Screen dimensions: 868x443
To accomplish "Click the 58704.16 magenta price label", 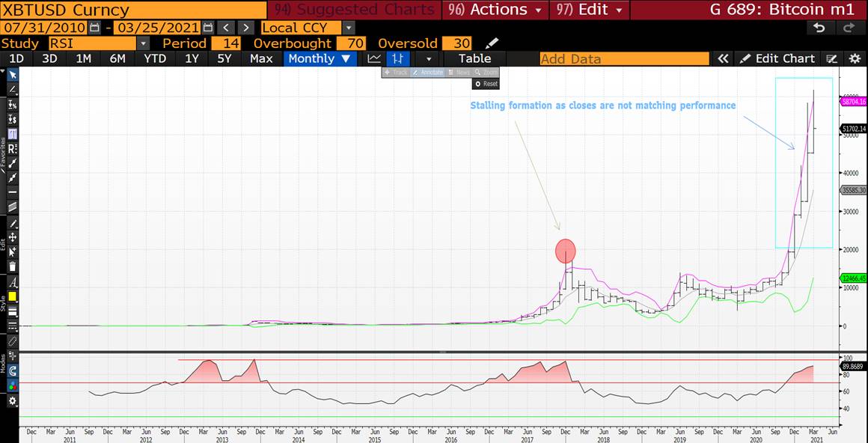I will click(853, 101).
